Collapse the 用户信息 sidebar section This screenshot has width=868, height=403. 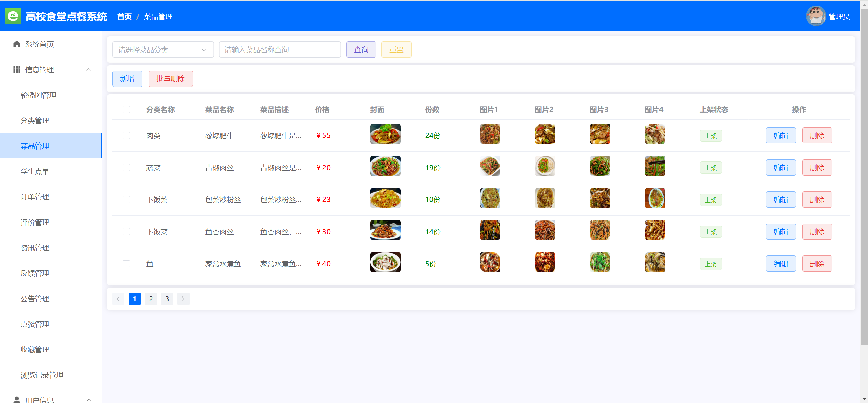(x=89, y=400)
